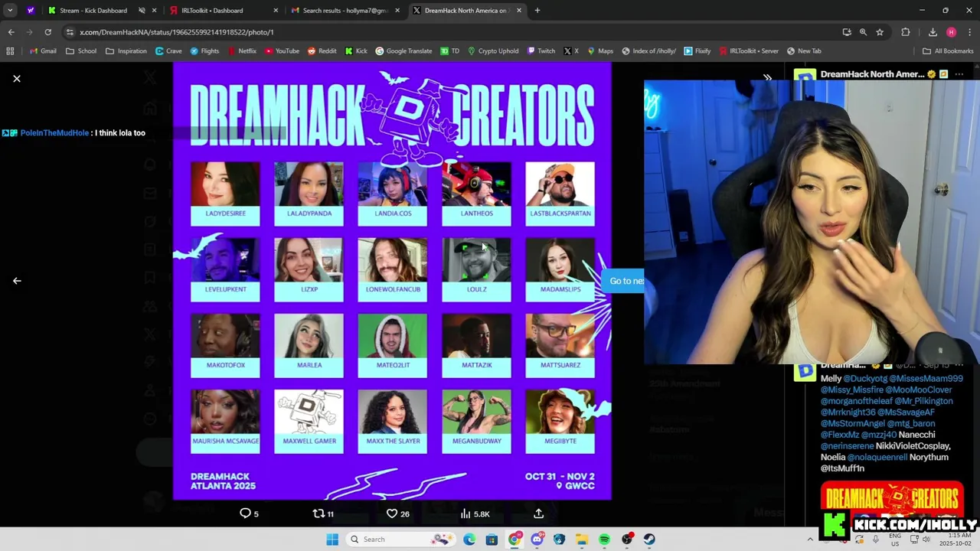Open Steam from the taskbar
980x551 pixels.
tap(649, 540)
